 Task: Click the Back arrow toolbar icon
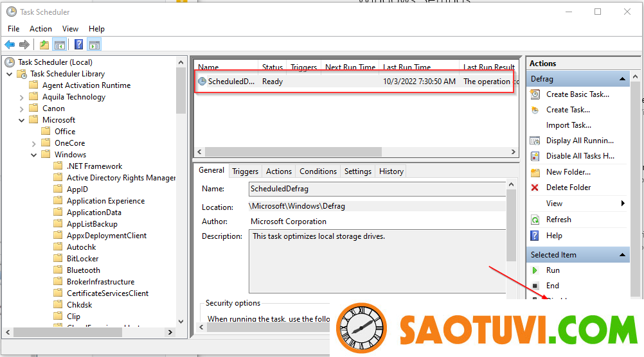10,45
